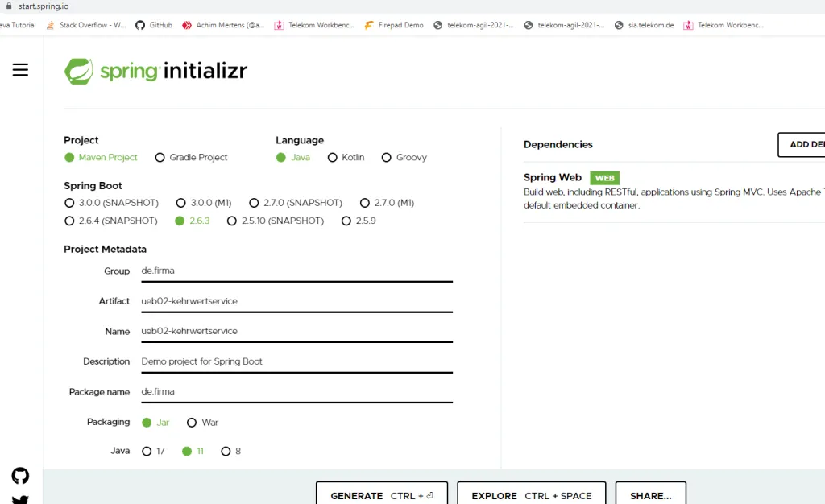Viewport: 825px width, 504px height.
Task: Select Spring Boot 2.6.3
Action: pyautogui.click(x=193, y=221)
